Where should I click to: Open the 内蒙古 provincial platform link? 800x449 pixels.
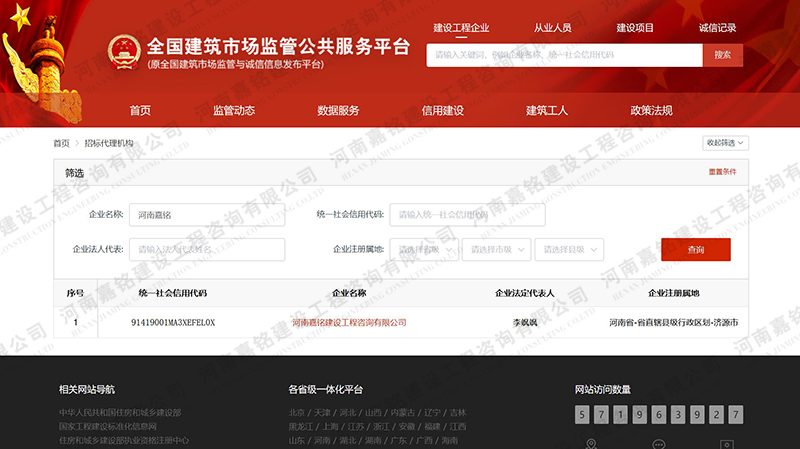[403, 412]
